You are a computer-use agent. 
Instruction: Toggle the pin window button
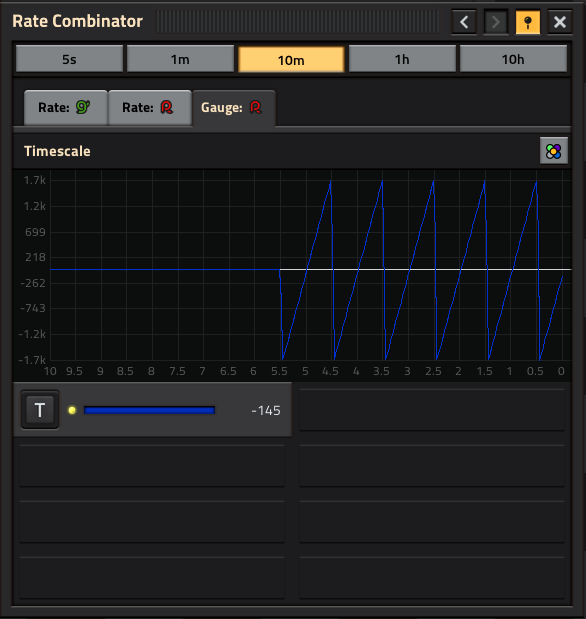[528, 22]
